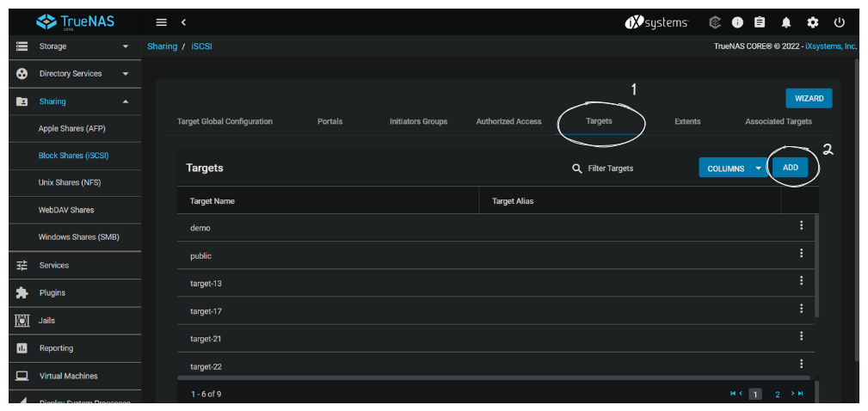Click the iXsystems logo

tap(656, 22)
